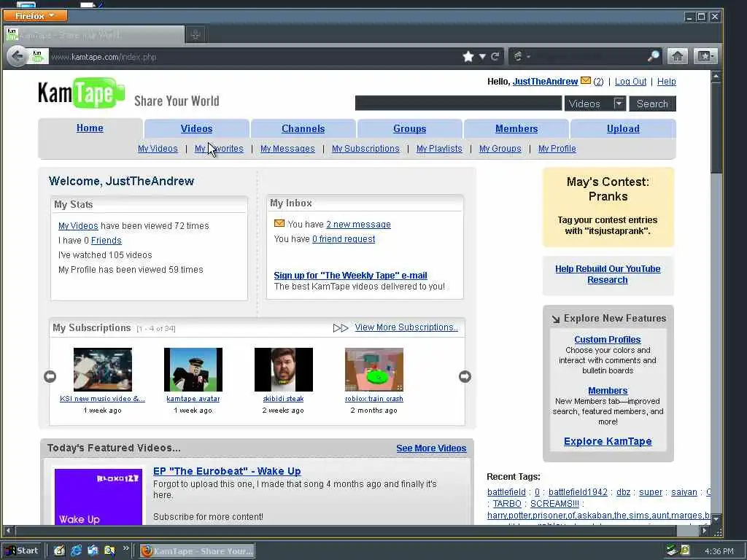Viewport: 747px width, 560px height.
Task: Focus the KamTape search text box
Action: 458,104
